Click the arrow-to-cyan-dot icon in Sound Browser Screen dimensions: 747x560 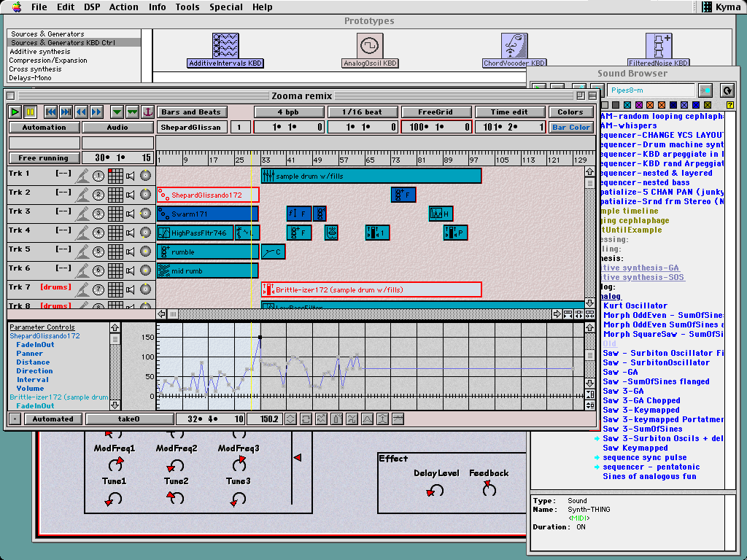coord(705,90)
